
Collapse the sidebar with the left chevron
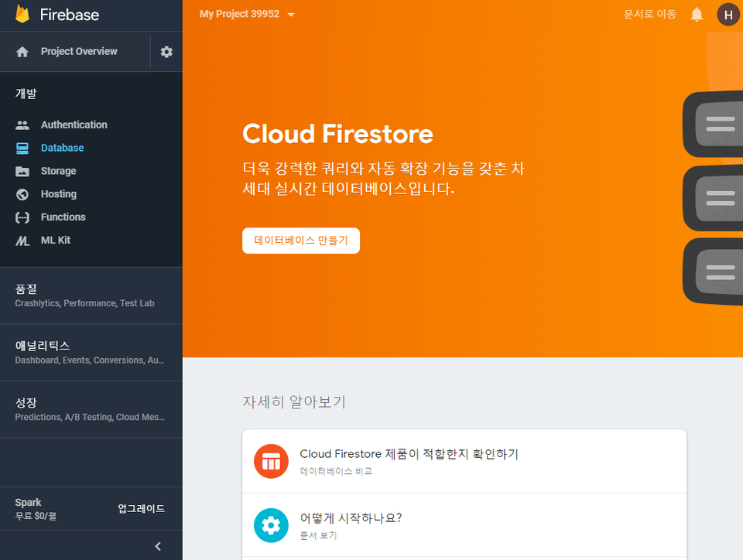158,546
